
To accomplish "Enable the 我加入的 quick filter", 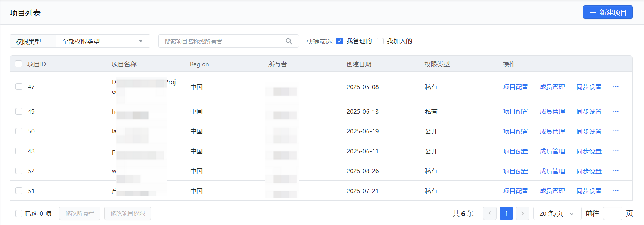I will 380,41.
